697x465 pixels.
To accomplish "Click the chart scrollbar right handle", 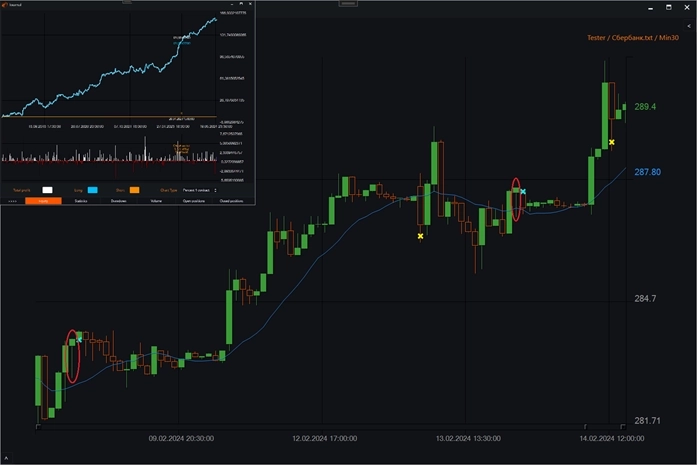I will [x=623, y=427].
